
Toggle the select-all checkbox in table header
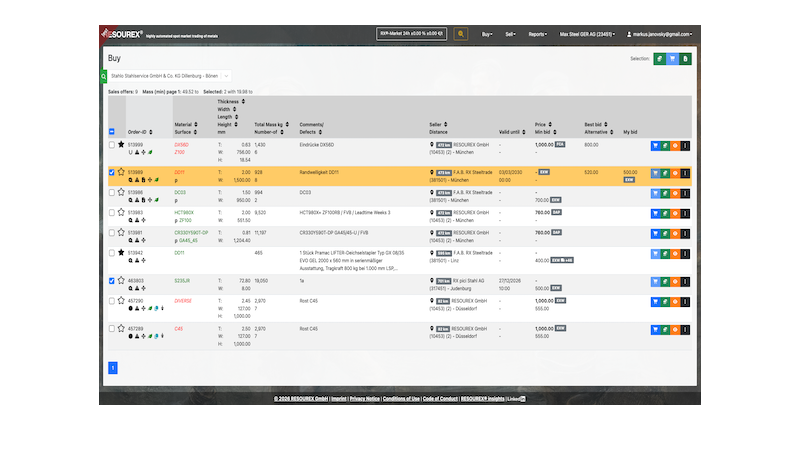(112, 132)
